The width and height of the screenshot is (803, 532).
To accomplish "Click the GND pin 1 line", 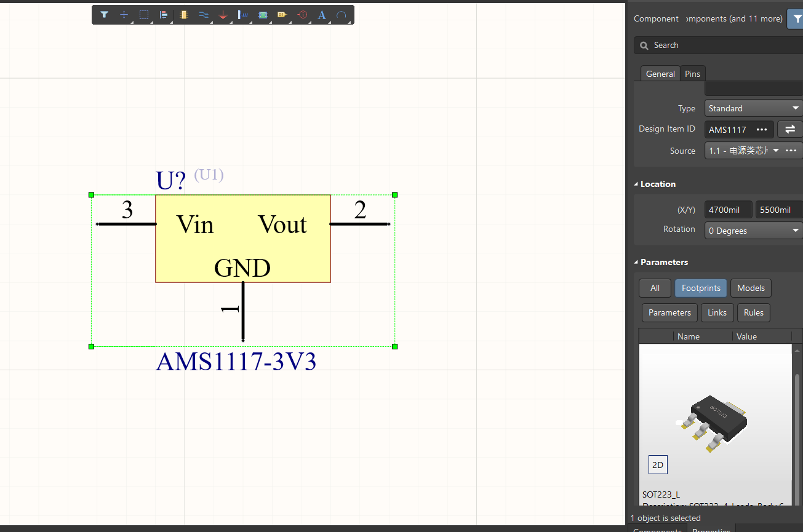I will click(x=243, y=311).
